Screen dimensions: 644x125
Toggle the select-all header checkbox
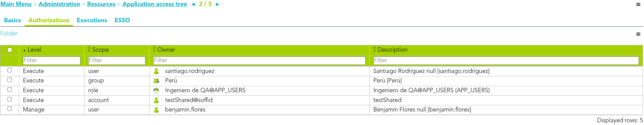[10, 50]
